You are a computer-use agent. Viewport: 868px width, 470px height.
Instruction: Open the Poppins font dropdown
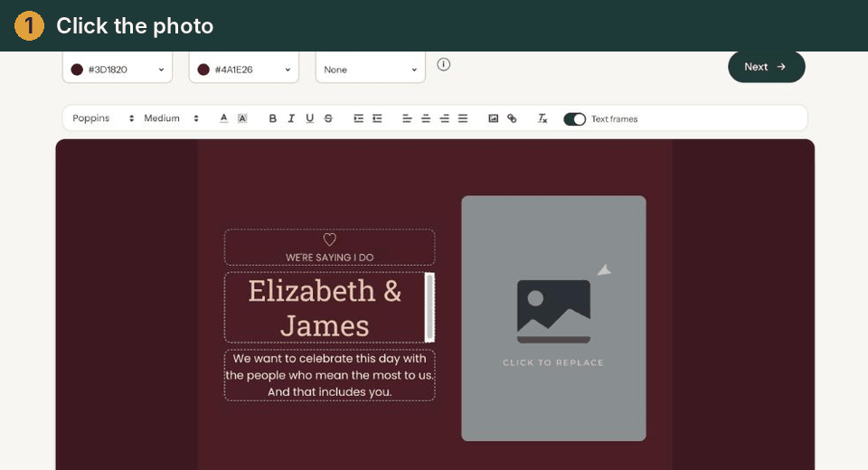coord(103,118)
